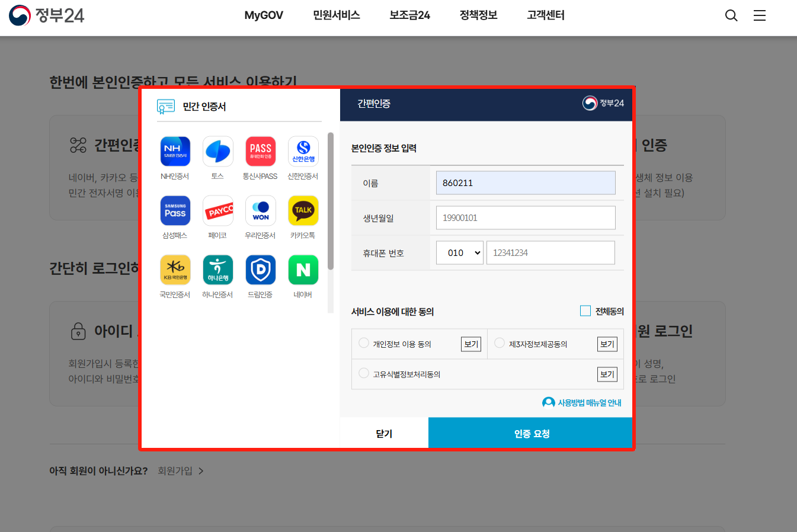Select the NH인증서 certificate icon
This screenshot has width=797, height=532.
175,151
